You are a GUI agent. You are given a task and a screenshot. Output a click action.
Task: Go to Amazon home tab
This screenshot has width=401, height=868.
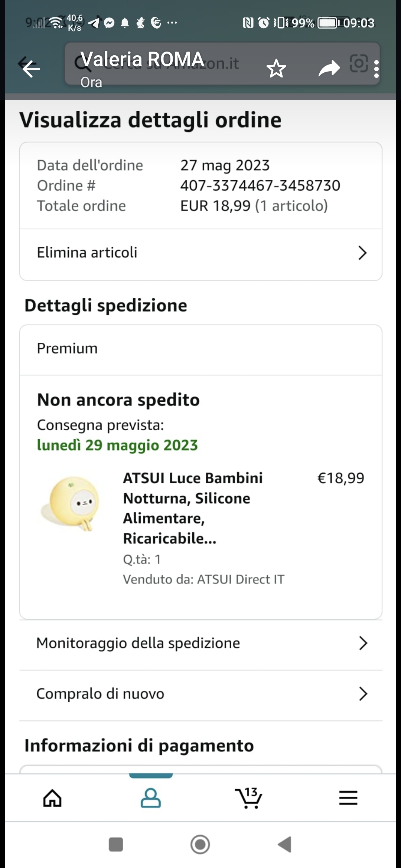52,798
